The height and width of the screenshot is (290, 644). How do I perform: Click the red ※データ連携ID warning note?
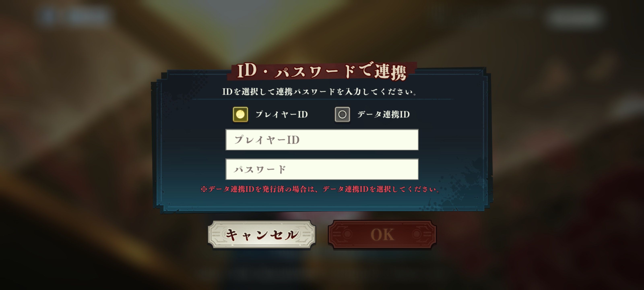(x=320, y=189)
